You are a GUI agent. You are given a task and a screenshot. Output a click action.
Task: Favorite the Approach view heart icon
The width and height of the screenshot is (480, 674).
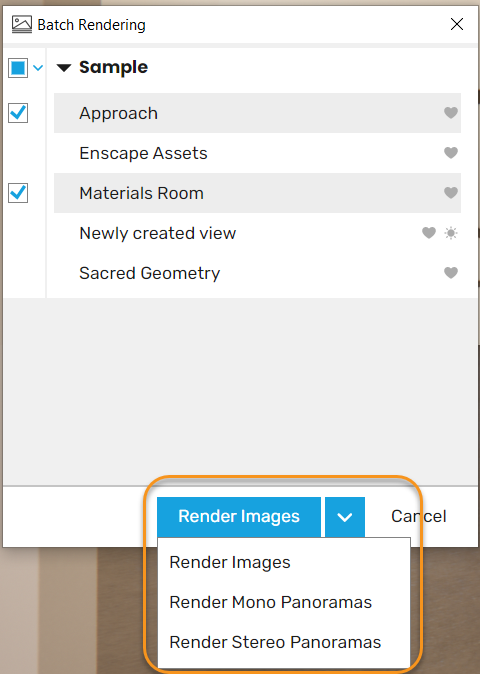click(450, 113)
